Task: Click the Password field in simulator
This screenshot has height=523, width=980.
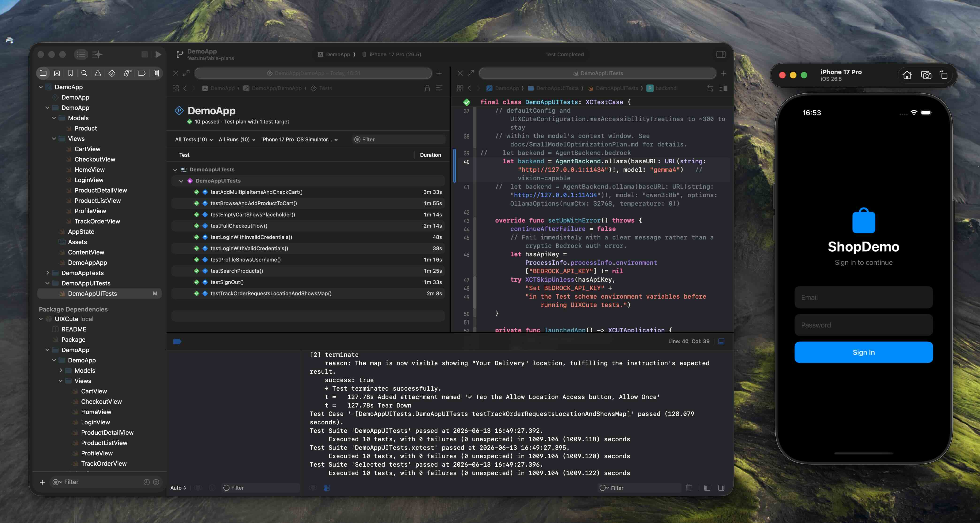Action: tap(864, 325)
